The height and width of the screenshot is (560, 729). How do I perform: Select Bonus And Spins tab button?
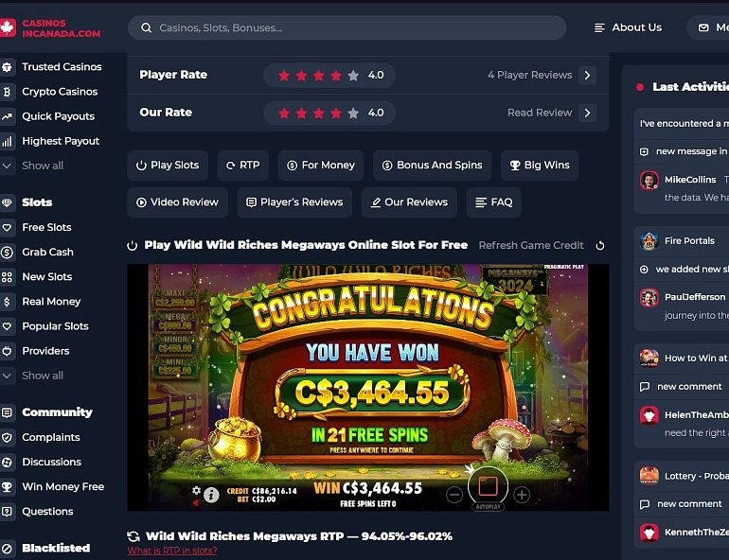click(x=433, y=166)
